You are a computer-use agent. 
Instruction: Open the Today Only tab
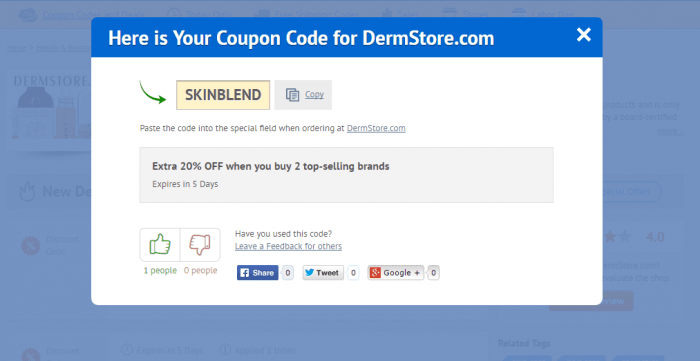tap(209, 14)
